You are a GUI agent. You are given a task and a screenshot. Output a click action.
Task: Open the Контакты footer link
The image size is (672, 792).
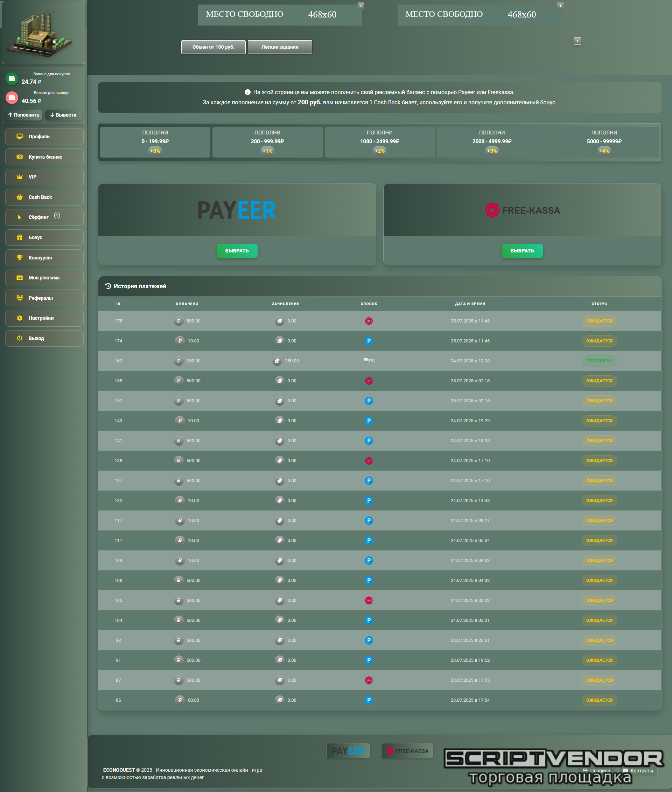(x=641, y=770)
